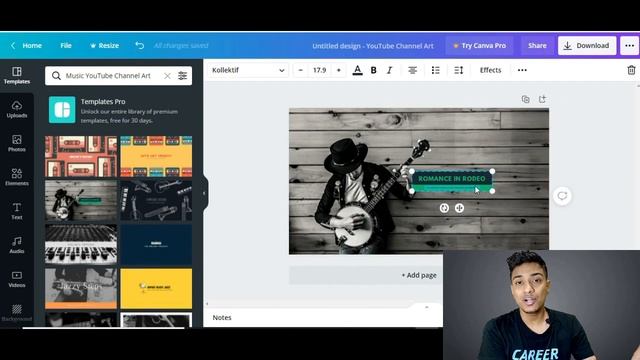Click the search magnifier icon
The image size is (640, 360).
[x=56, y=76]
